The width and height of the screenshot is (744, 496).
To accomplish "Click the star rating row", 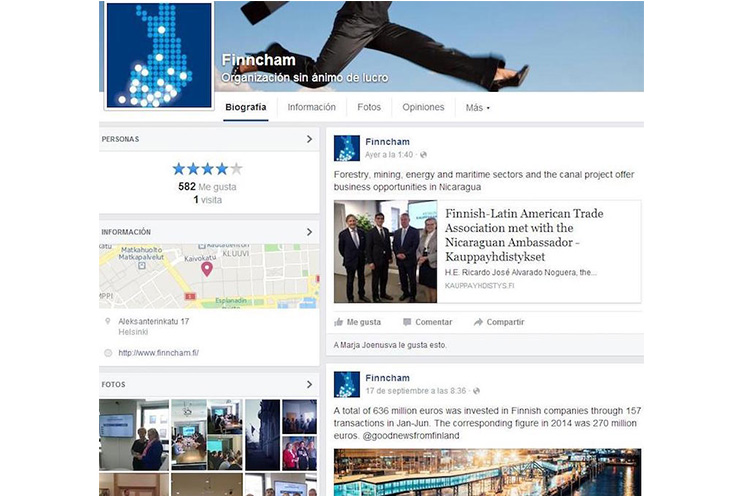I will coord(207,168).
